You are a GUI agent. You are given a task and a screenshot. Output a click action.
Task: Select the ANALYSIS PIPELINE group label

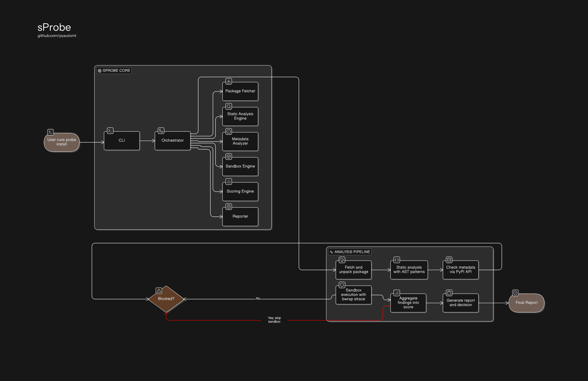[x=350, y=252]
